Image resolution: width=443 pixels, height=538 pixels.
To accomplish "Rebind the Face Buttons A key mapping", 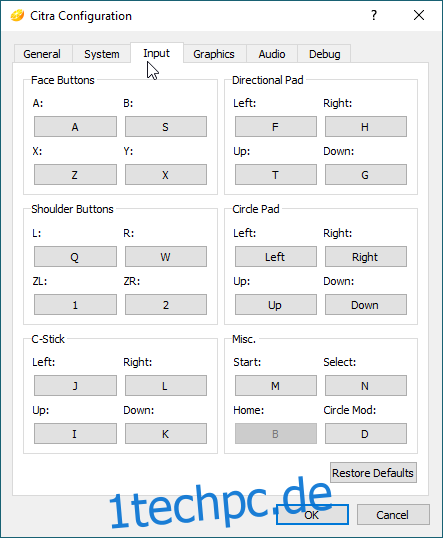I will coord(75,127).
